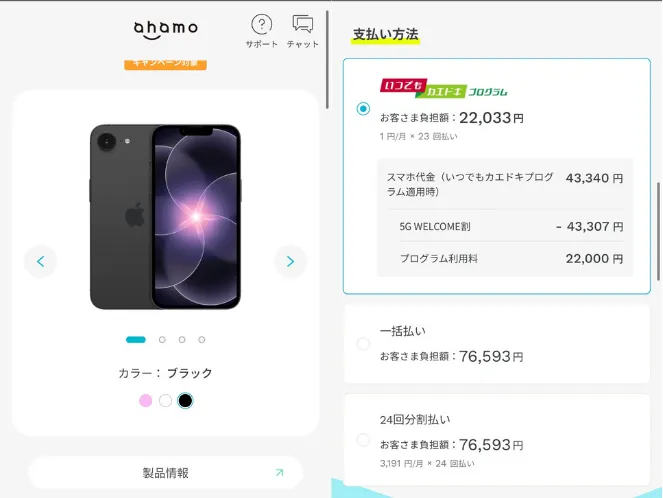Jump to third carousel dot
The width and height of the screenshot is (663, 498).
182,339
